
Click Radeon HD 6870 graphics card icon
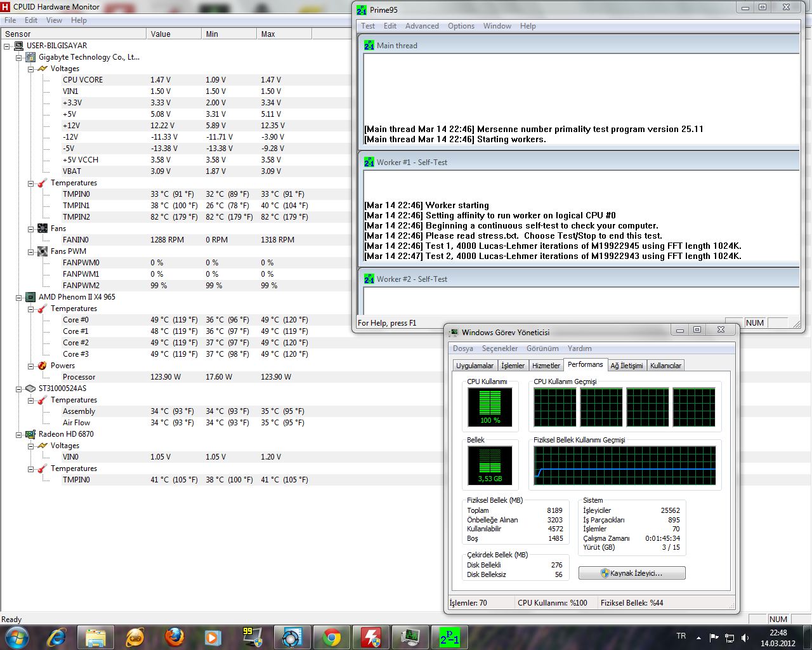30,434
